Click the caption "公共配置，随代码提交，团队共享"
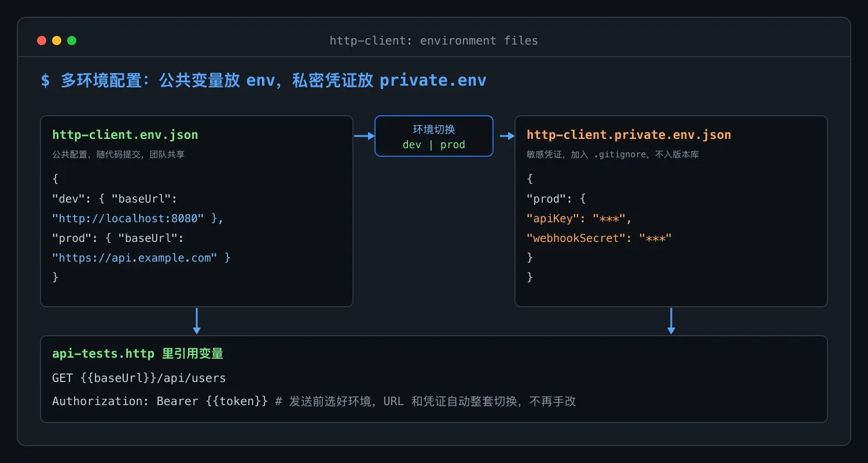 [x=119, y=155]
